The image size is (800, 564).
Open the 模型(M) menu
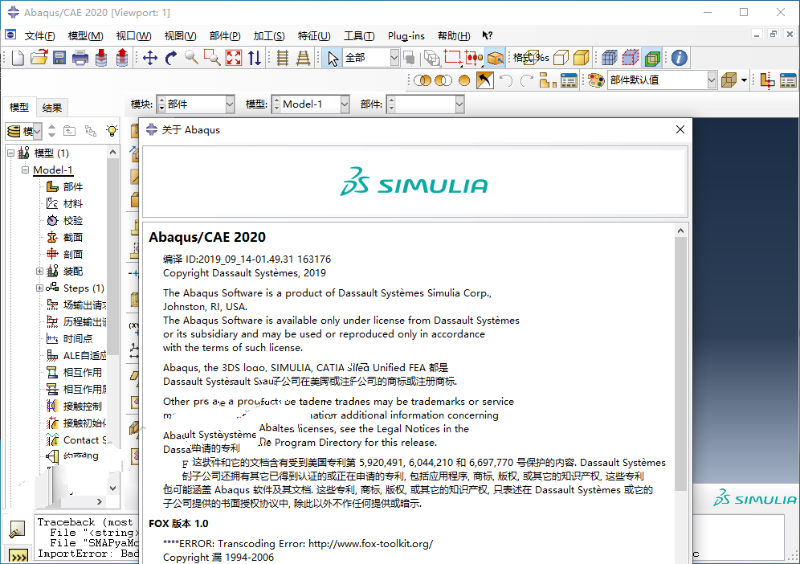85,35
